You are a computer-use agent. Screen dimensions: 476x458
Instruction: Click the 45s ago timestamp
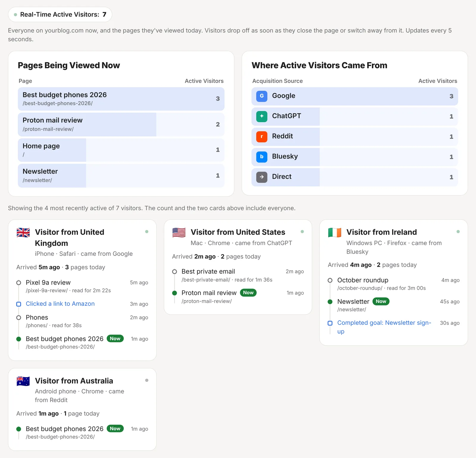pyautogui.click(x=450, y=302)
